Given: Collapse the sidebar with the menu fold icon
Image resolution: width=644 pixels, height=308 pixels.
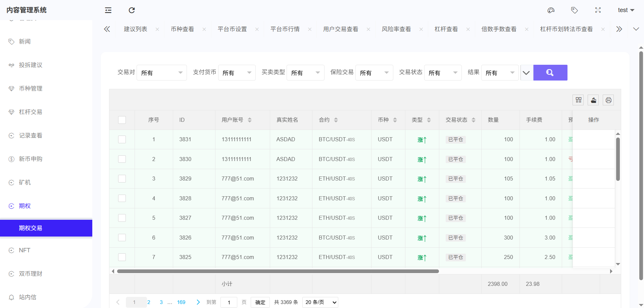Looking at the screenshot, I should (x=108, y=10).
